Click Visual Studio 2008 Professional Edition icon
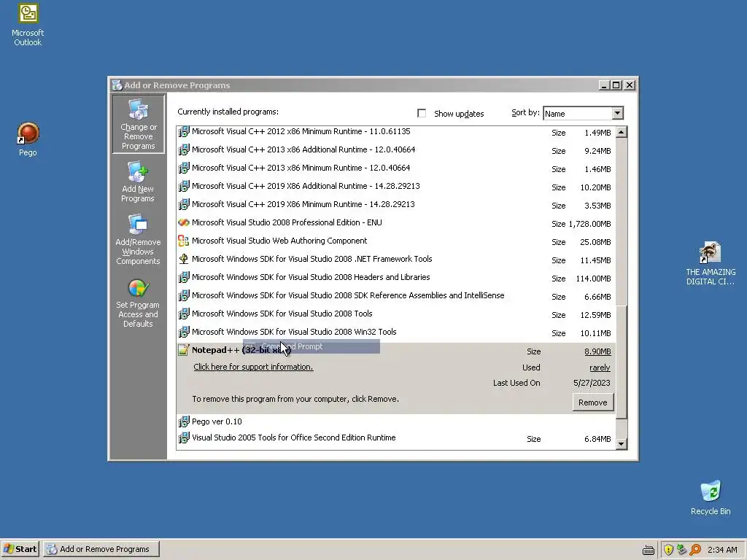This screenshot has height=560, width=747. point(183,222)
